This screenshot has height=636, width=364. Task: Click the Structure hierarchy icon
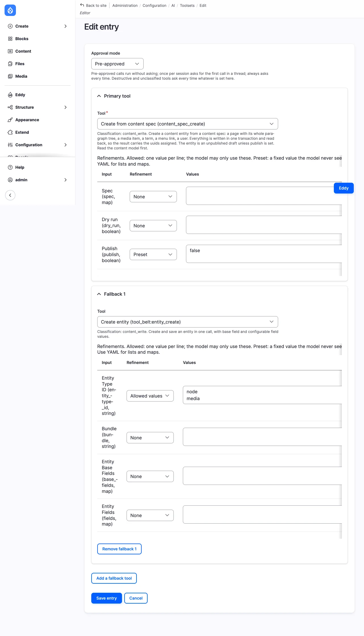pyautogui.click(x=10, y=107)
